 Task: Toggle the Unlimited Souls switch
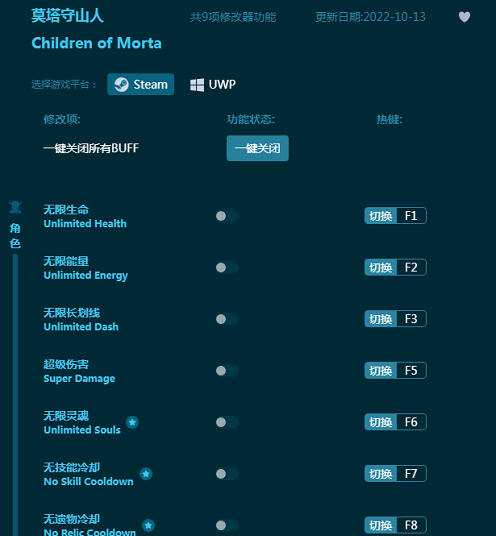(227, 422)
